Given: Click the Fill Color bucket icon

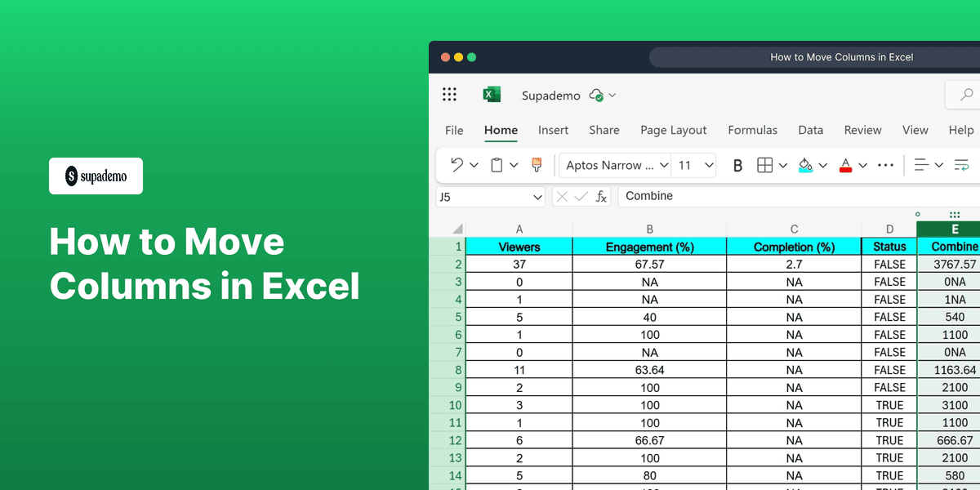Looking at the screenshot, I should click(804, 165).
